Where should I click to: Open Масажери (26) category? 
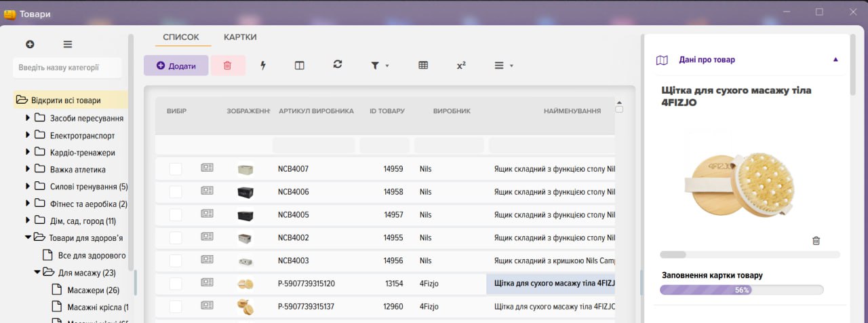(93, 290)
